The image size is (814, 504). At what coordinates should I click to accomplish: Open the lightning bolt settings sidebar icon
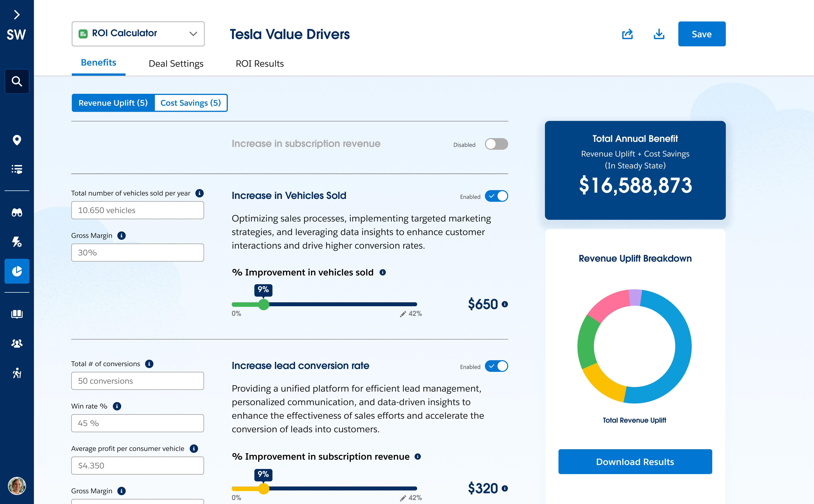[x=17, y=242]
